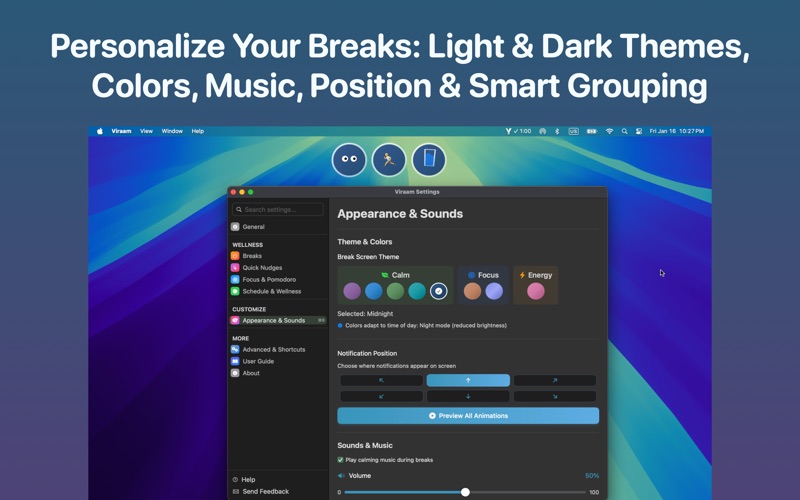Viewport: 800px width, 500px height.
Task: Click the Spotlight search icon in menu bar
Action: click(624, 131)
